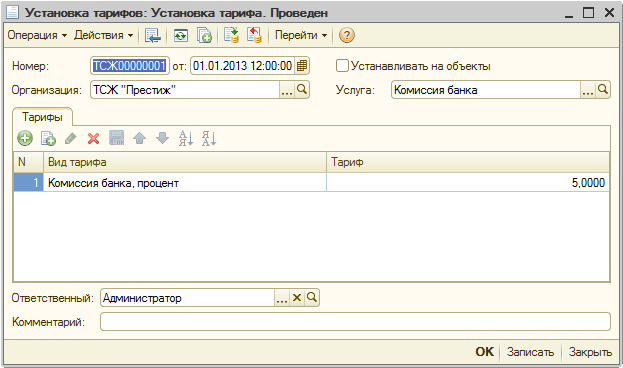Click the unpost document icon

point(254,35)
